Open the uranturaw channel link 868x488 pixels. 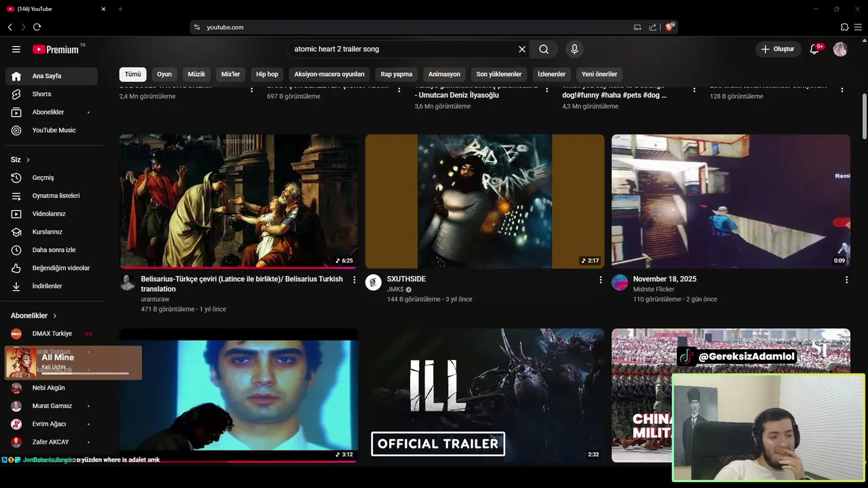155,299
